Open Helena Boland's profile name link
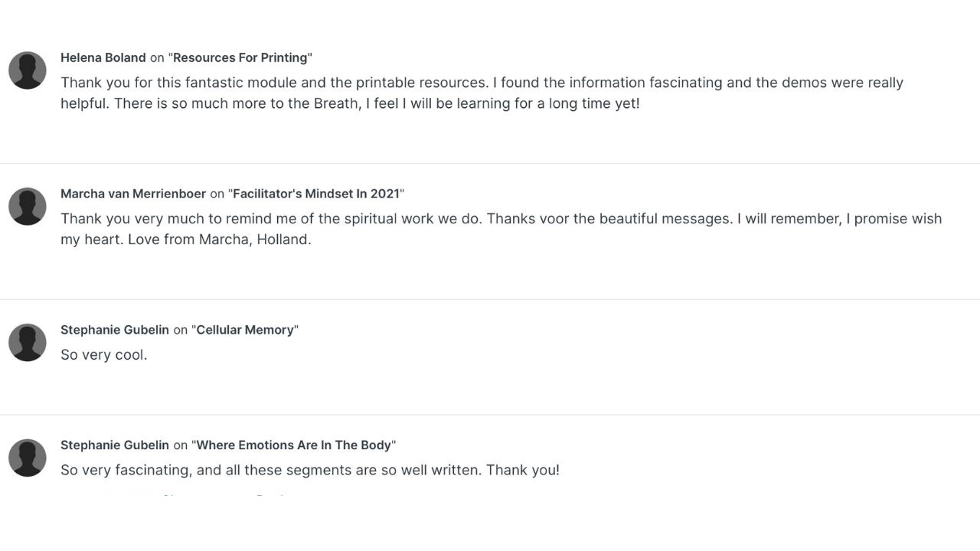 click(x=103, y=57)
